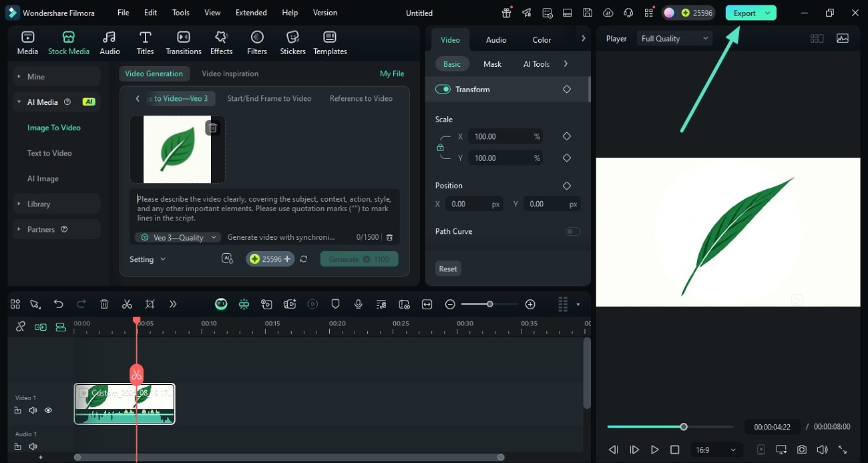Viewport: 868px width, 463px height.
Task: Open the Audio library icon
Action: click(x=110, y=43)
